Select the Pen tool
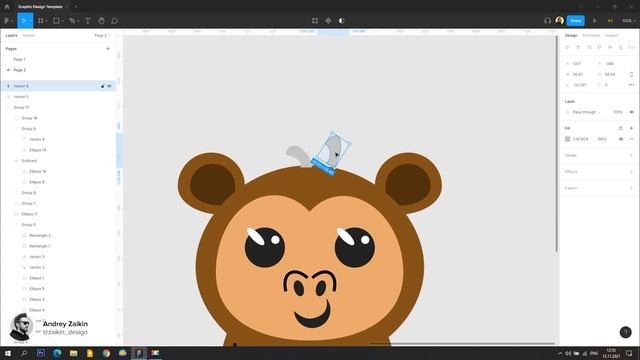The width and height of the screenshot is (640, 360). point(72,20)
